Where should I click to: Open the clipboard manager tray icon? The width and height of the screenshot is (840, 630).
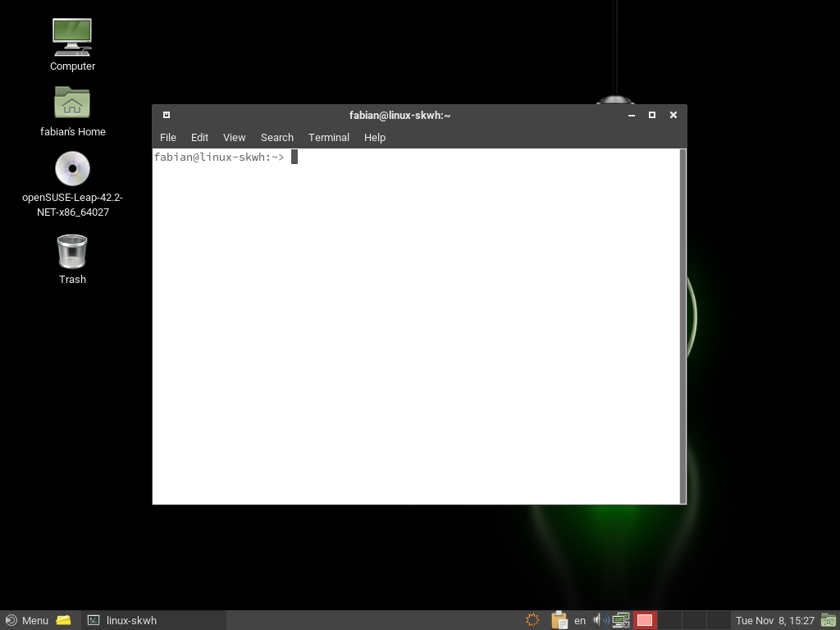coord(559,620)
